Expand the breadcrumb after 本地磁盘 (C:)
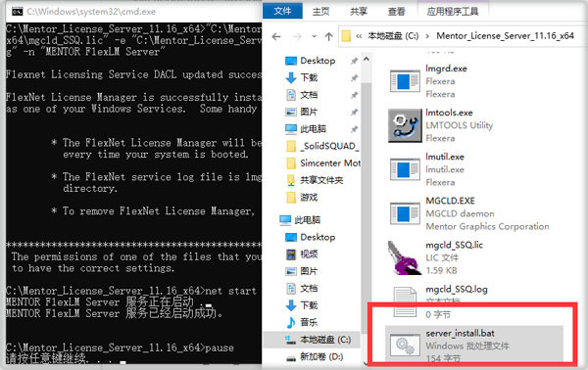The height and width of the screenshot is (370, 588). [x=427, y=36]
